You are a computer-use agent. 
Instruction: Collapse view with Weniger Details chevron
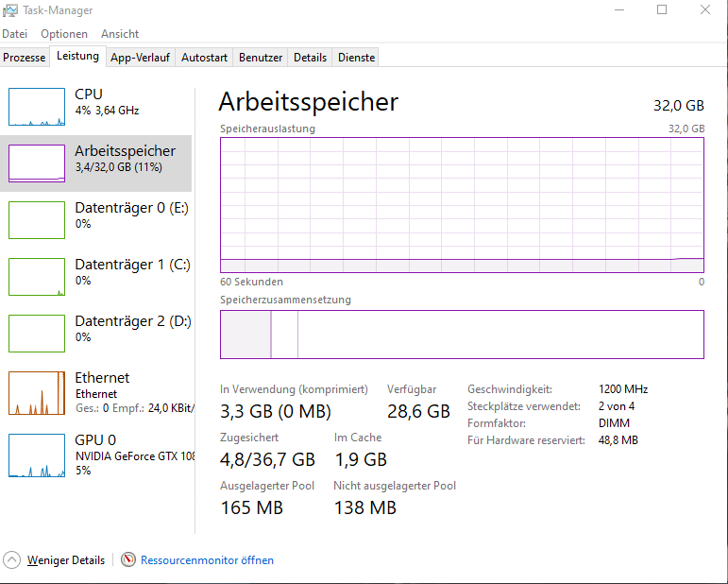pos(12,560)
